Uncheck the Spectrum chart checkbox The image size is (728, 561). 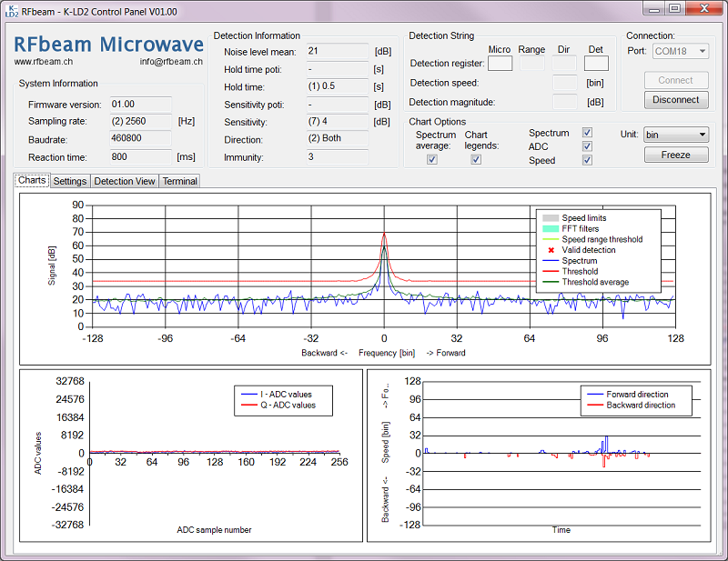pyautogui.click(x=587, y=133)
